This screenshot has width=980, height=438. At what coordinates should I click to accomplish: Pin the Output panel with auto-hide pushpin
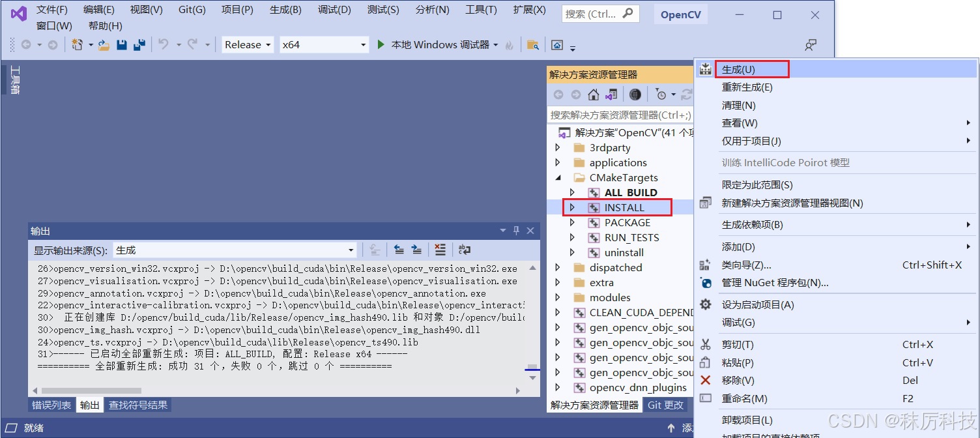(x=517, y=231)
